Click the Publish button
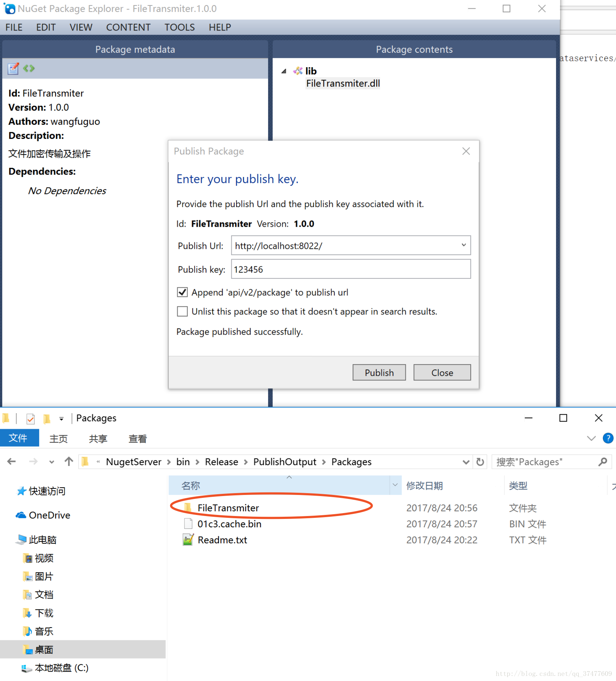Screen dimensions: 616x681 (x=379, y=372)
